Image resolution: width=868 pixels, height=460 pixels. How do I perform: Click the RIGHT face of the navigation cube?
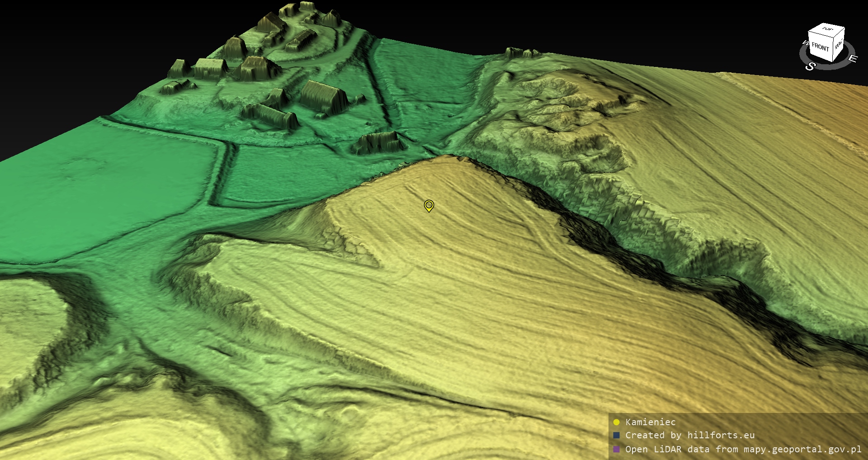(x=839, y=45)
